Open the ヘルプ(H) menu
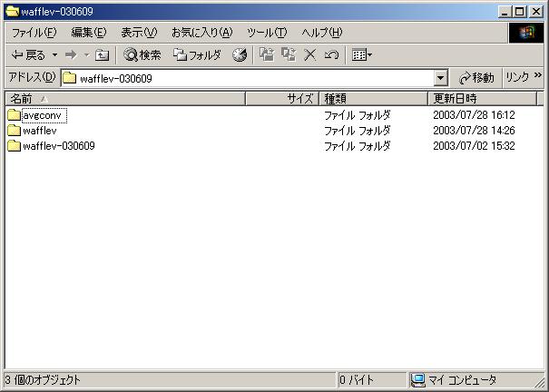 tap(322, 33)
